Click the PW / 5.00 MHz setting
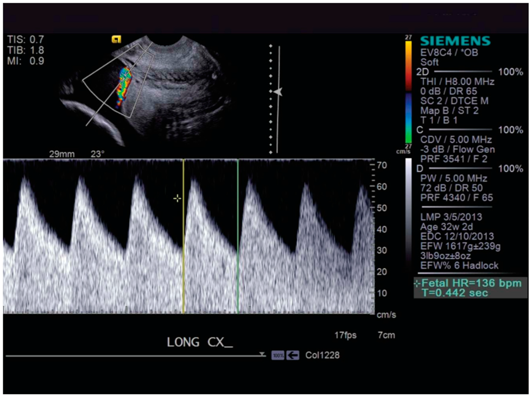The width and height of the screenshot is (532, 397). tap(454, 178)
